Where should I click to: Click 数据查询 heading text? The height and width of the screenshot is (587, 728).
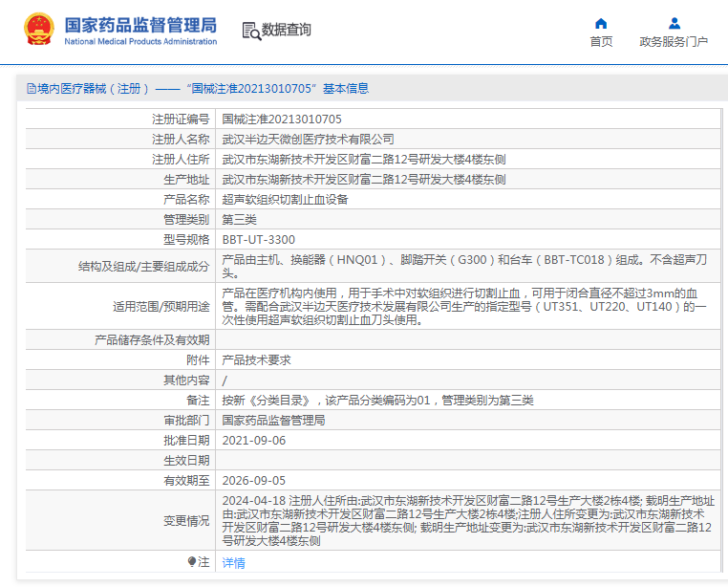click(286, 30)
